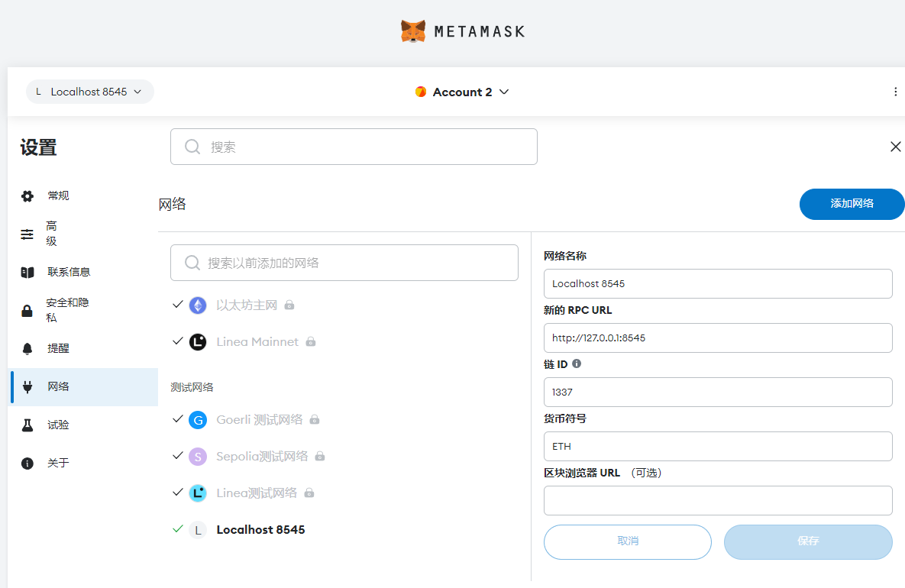Edit the 网络名称 field
The image size is (905, 588).
point(718,284)
